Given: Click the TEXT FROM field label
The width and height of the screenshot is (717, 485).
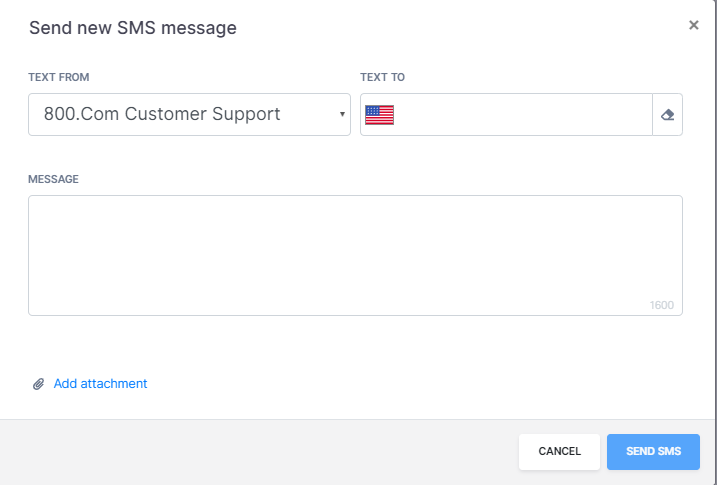Looking at the screenshot, I should [x=59, y=77].
